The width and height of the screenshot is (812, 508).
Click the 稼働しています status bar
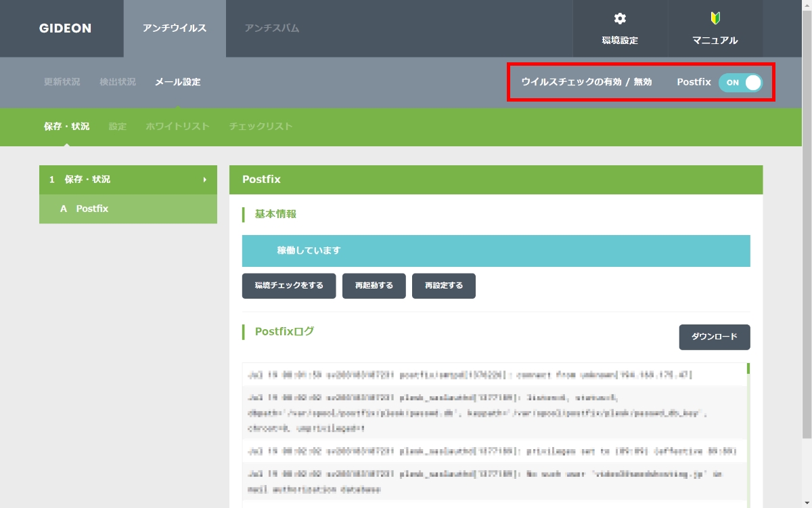tap(496, 251)
